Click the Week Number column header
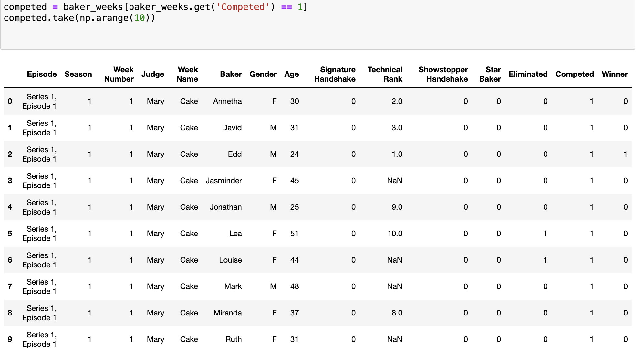 click(x=119, y=74)
